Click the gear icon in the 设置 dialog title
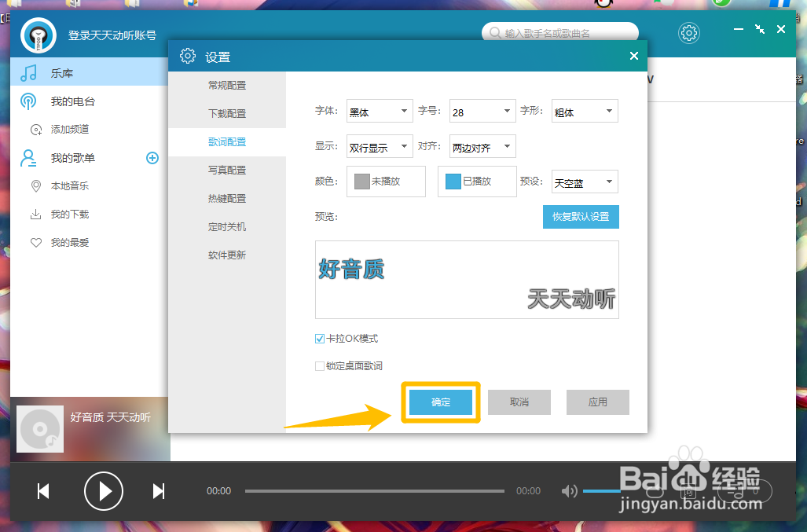 [x=188, y=56]
